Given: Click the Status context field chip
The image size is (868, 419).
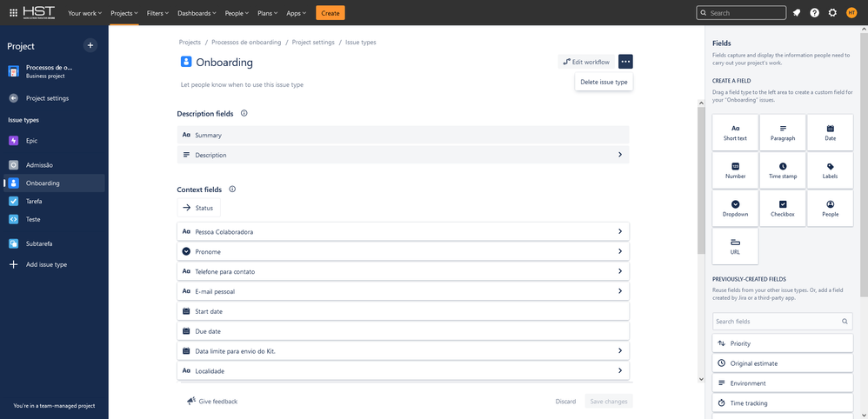Looking at the screenshot, I should click(198, 208).
